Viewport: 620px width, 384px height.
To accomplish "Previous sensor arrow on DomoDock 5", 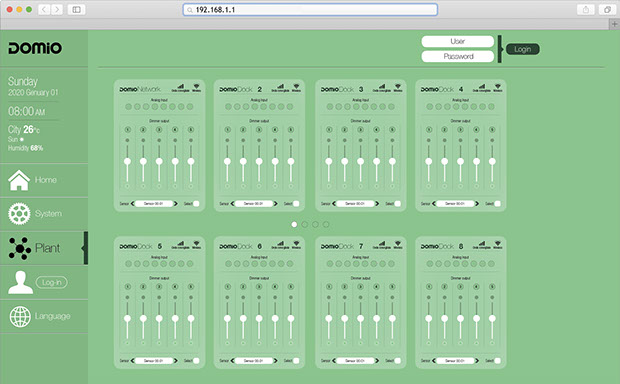I will [x=132, y=361].
